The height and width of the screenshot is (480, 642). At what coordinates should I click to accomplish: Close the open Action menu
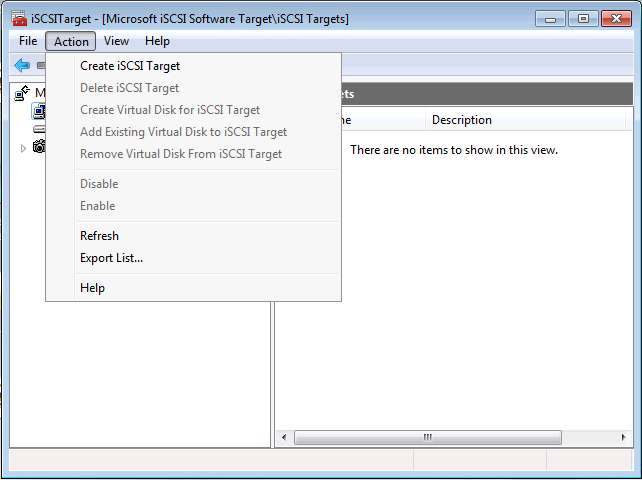71,41
